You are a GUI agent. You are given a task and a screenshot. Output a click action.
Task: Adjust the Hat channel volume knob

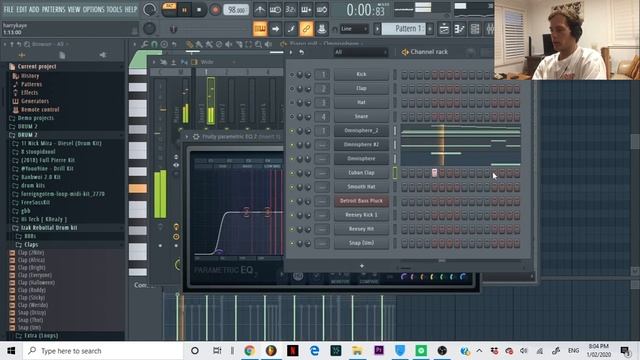(308, 103)
